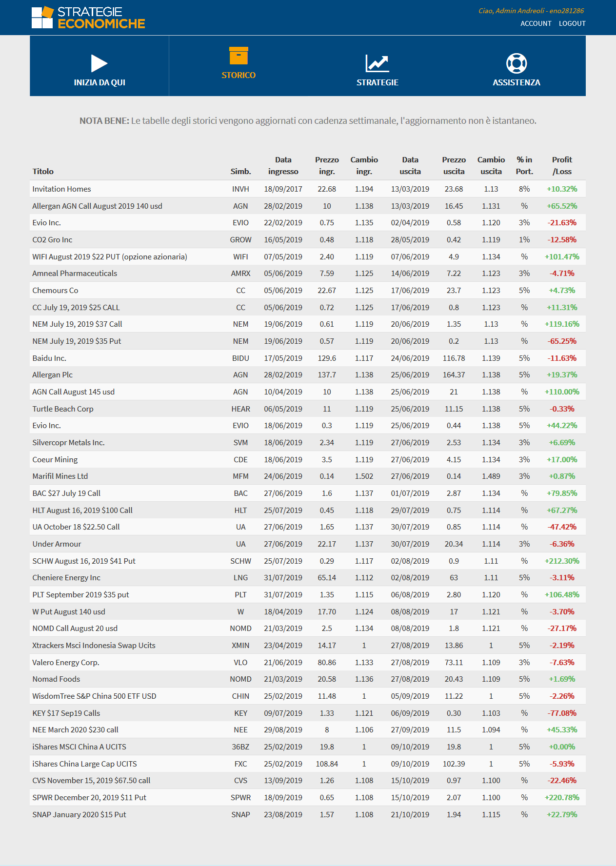Click the MFM symbol cell
616x866 pixels.
pyautogui.click(x=240, y=476)
